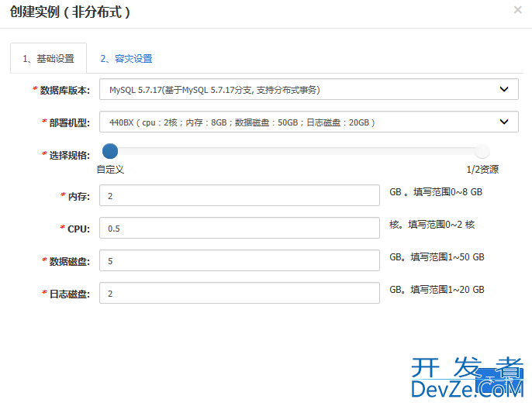The image size is (532, 406).
Task: Click the 填写范围1~50 GB hint
Action: (x=447, y=257)
